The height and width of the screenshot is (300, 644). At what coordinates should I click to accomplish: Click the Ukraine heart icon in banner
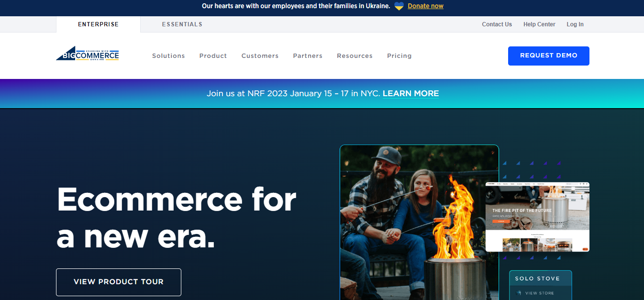click(x=399, y=6)
